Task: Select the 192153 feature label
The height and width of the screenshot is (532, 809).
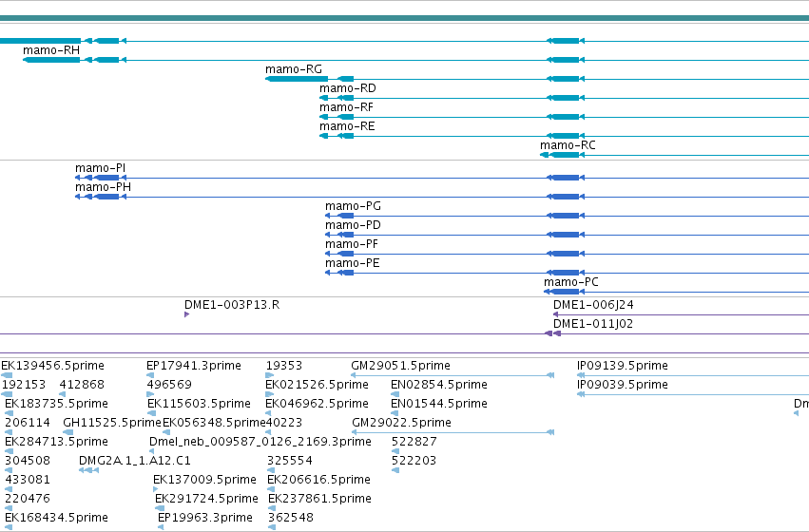Action: (x=24, y=385)
